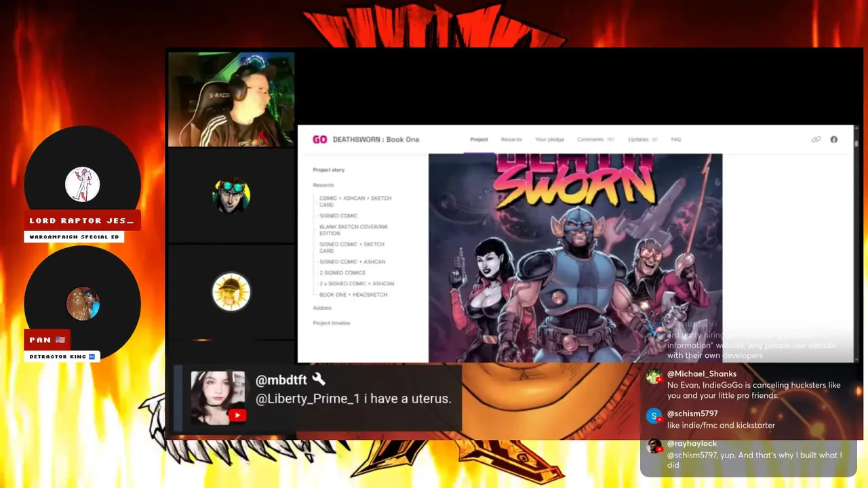Open the Comments tab
The image size is (868, 488).
pyautogui.click(x=595, y=140)
